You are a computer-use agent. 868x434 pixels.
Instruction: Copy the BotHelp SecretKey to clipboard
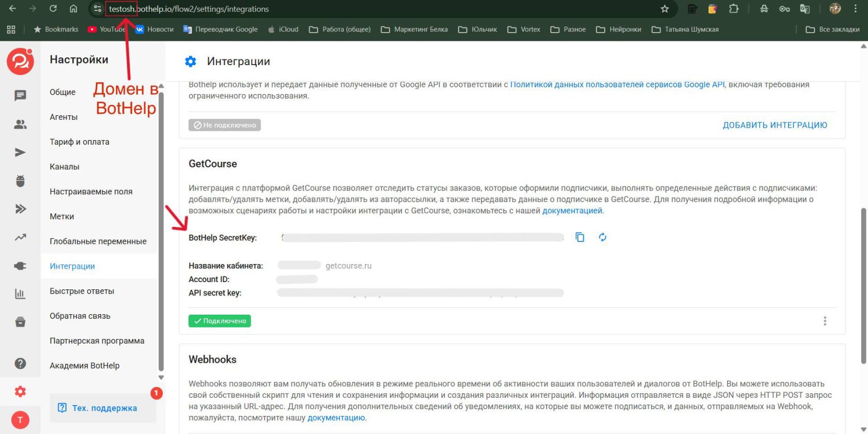coord(580,237)
